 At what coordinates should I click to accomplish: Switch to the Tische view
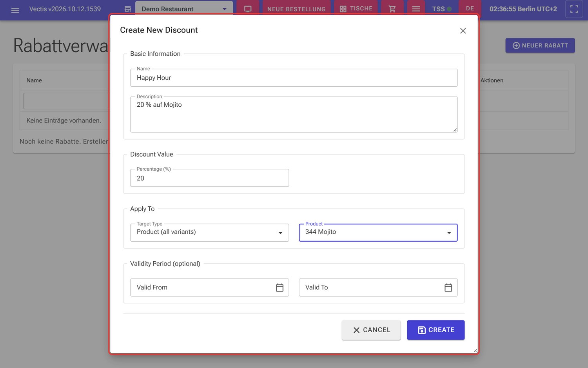click(x=356, y=9)
